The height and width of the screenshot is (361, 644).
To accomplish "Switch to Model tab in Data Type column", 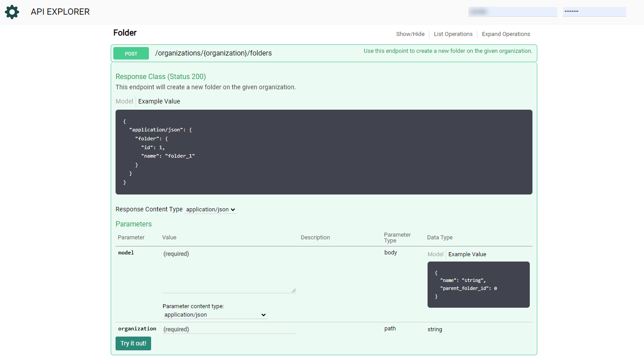I will coord(435,254).
